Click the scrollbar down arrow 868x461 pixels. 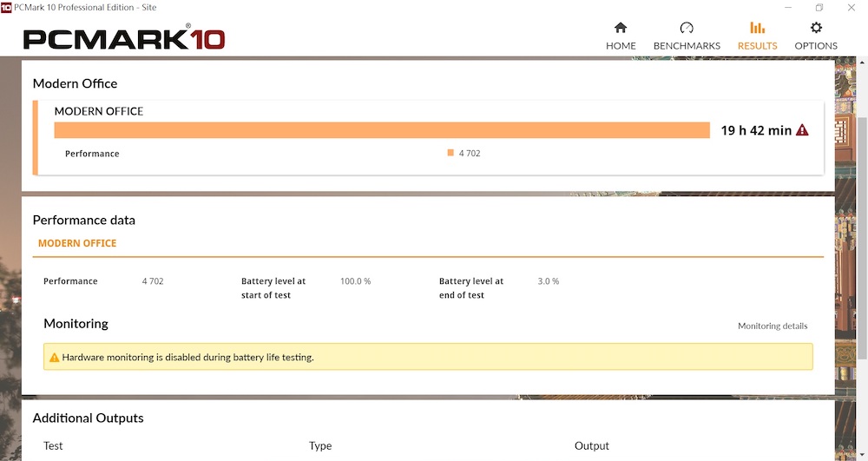862,455
